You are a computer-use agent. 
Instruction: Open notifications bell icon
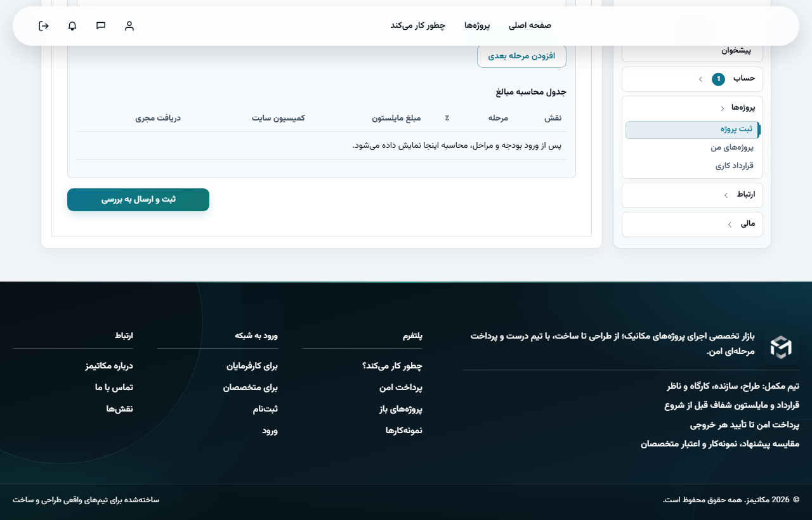pyautogui.click(x=72, y=26)
